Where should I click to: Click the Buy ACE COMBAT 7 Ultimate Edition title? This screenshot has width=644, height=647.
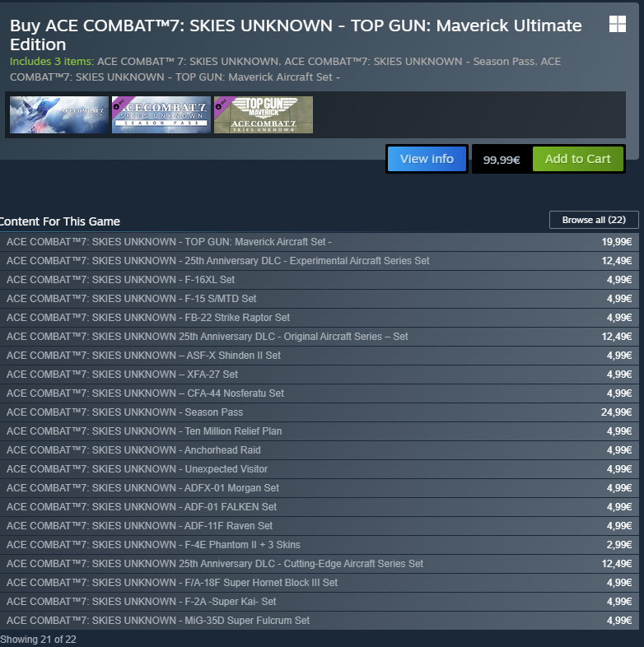tap(296, 35)
